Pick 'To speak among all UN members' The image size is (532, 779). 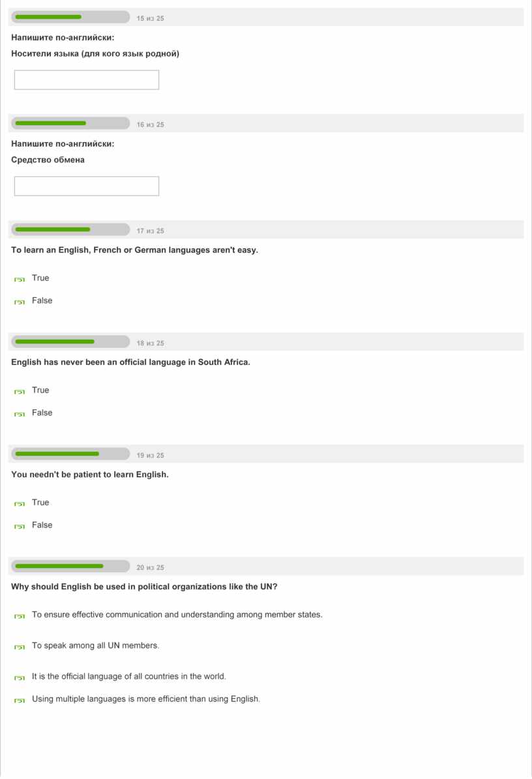(20, 646)
